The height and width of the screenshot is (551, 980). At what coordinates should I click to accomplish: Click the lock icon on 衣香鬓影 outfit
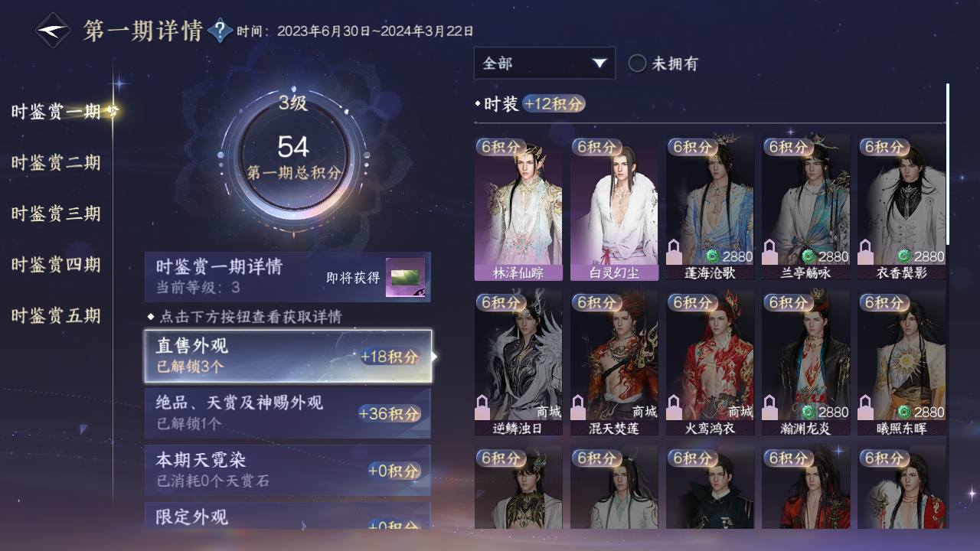(867, 252)
